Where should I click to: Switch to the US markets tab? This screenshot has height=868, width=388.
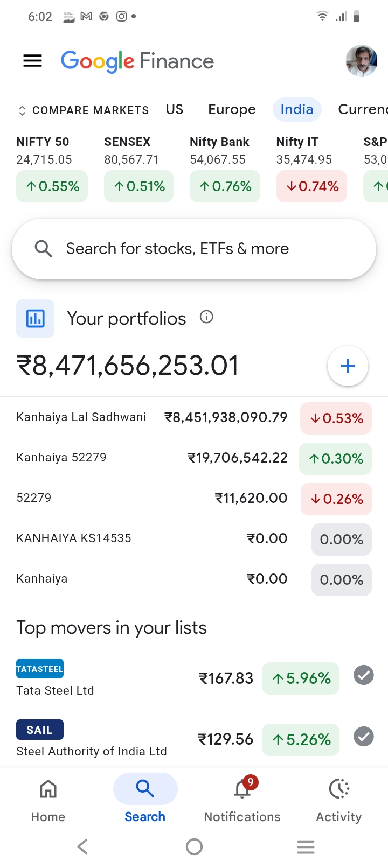pos(175,109)
